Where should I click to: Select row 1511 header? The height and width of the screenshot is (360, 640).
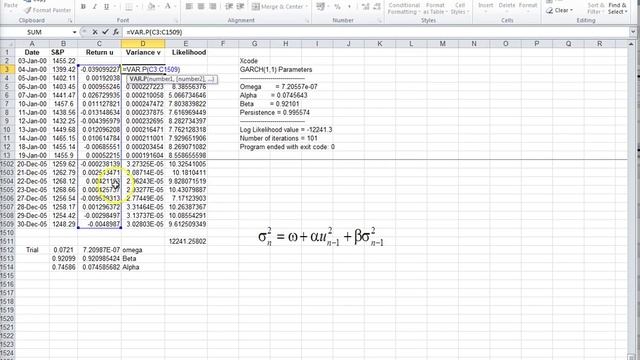click(x=7, y=241)
